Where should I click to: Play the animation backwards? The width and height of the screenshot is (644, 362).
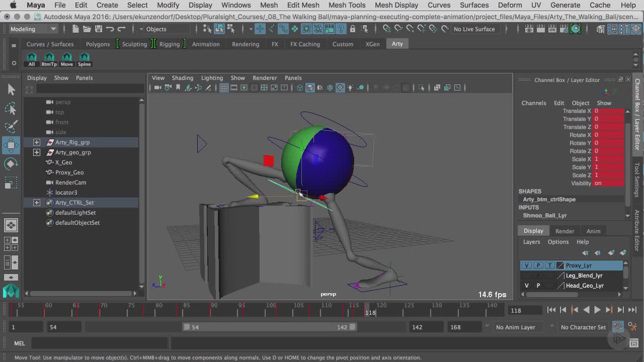tap(586, 310)
